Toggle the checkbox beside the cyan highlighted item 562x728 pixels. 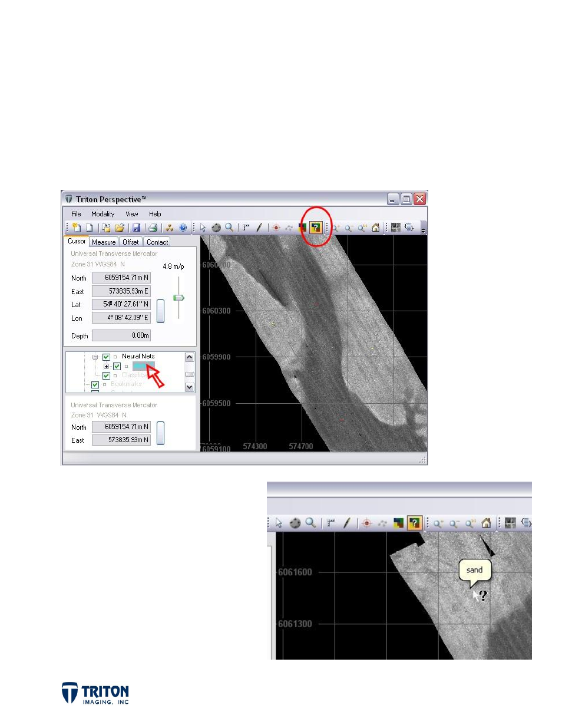(x=117, y=367)
